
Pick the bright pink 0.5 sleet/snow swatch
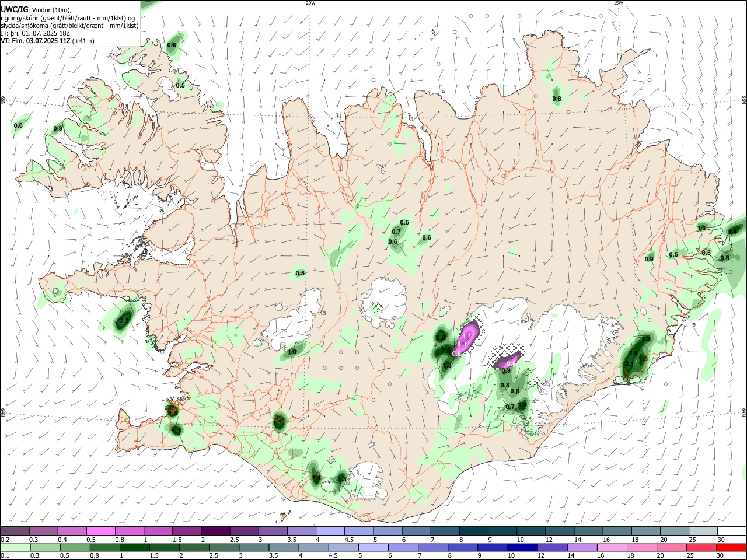(x=100, y=531)
